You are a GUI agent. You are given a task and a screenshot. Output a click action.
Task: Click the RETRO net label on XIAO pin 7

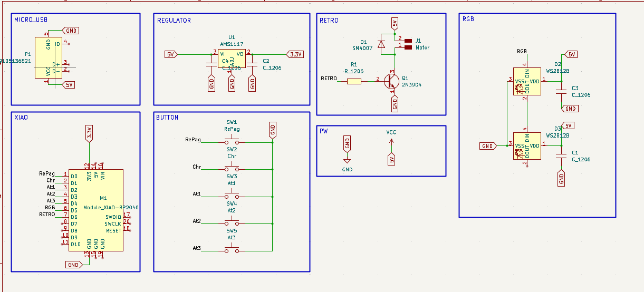(47, 215)
